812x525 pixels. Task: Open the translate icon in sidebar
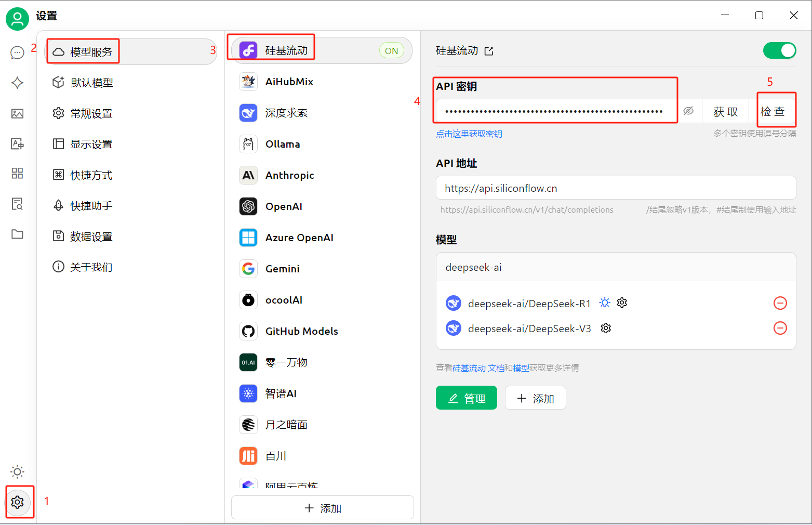coord(17,144)
